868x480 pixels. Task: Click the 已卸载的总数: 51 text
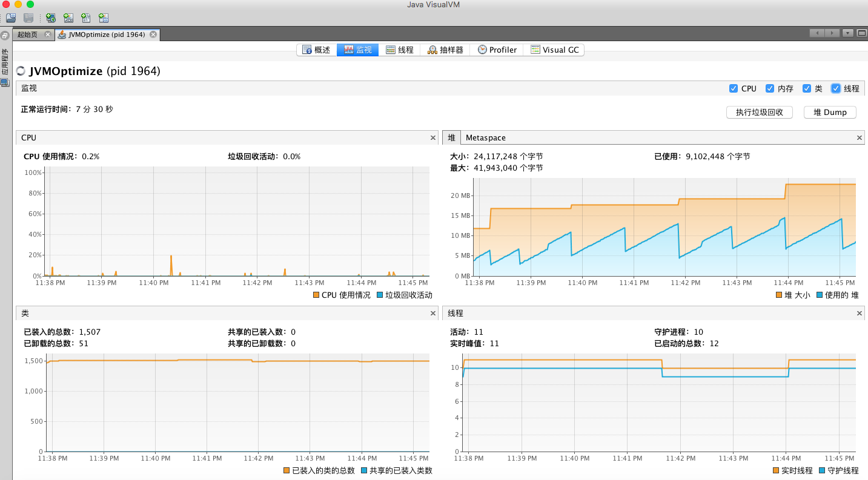point(56,344)
